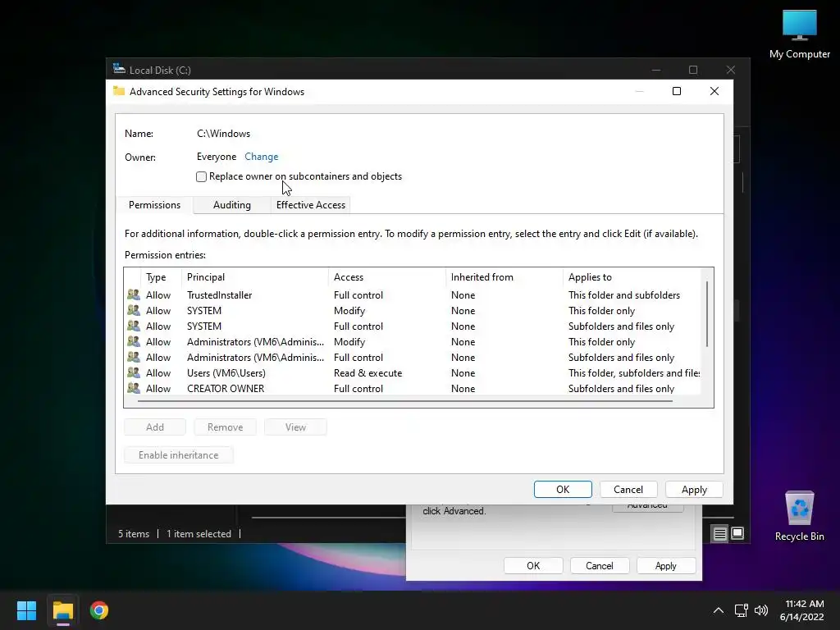Click the Remove button
The width and height of the screenshot is (840, 630).
(225, 427)
